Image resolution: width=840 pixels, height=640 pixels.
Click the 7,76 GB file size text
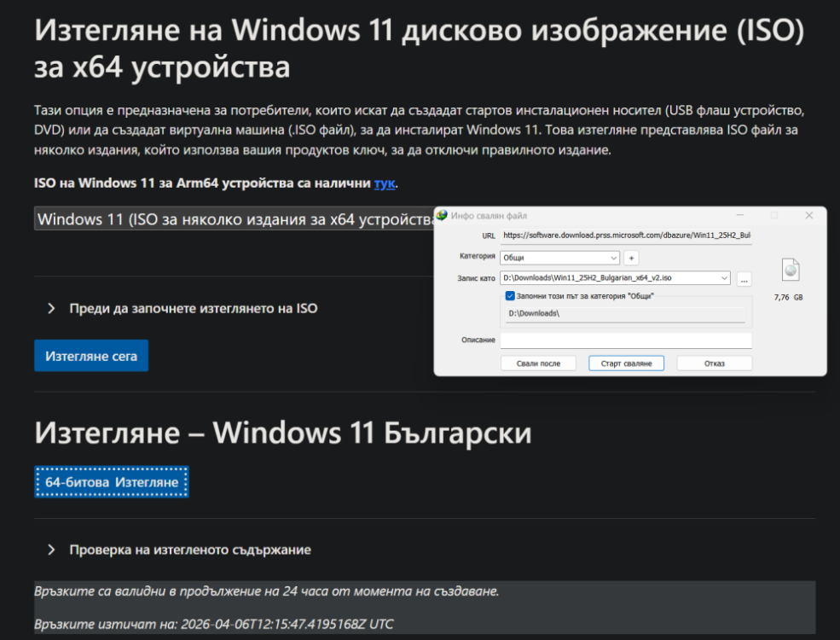pos(788,298)
